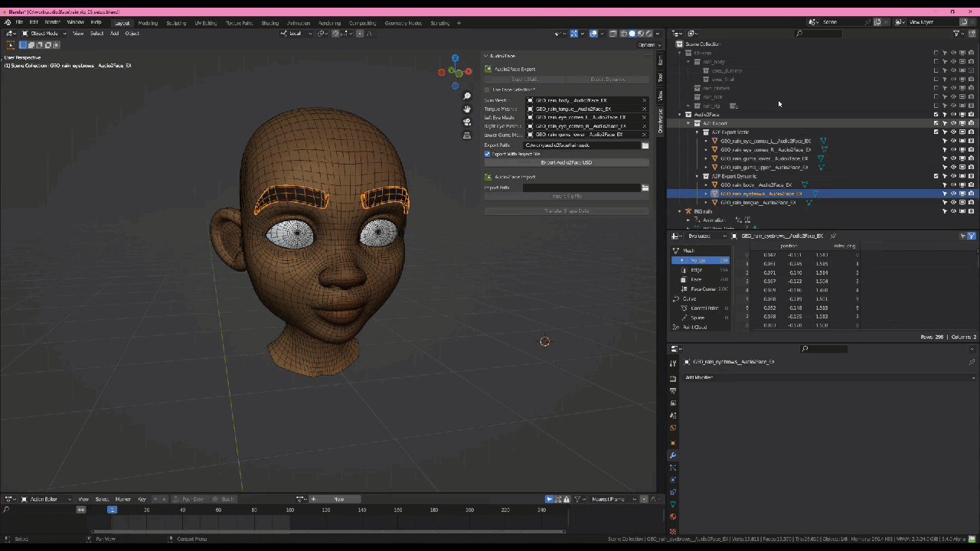This screenshot has width=980, height=551.
Task: Browse for Import Path folder icon
Action: pyautogui.click(x=645, y=187)
